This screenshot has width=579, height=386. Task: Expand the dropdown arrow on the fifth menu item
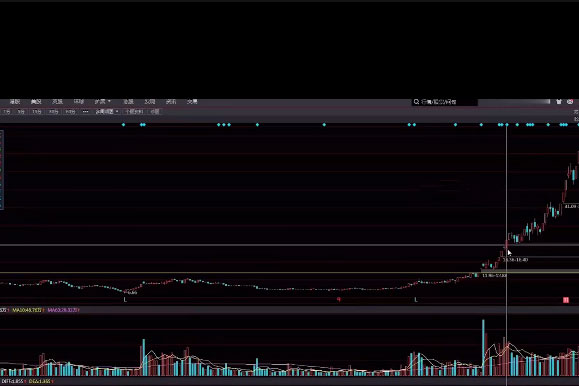pos(109,101)
